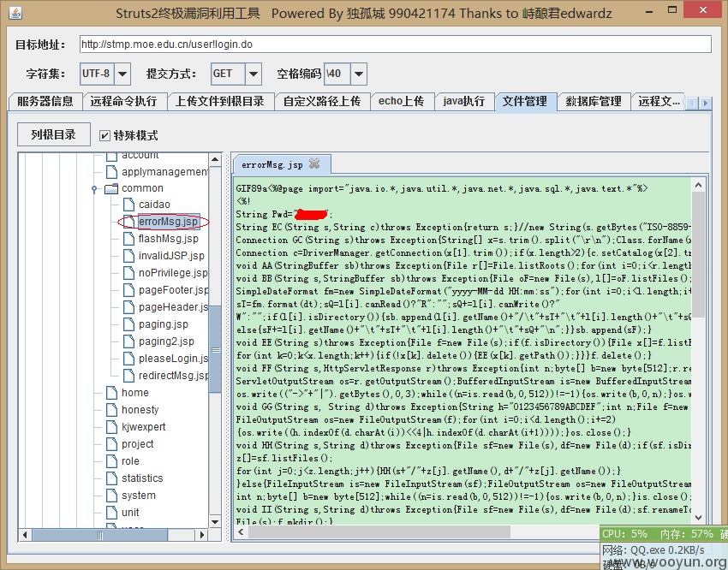Screen dimensions: 728x570
Task: Open the 数据库管理 tab
Action: (594, 101)
